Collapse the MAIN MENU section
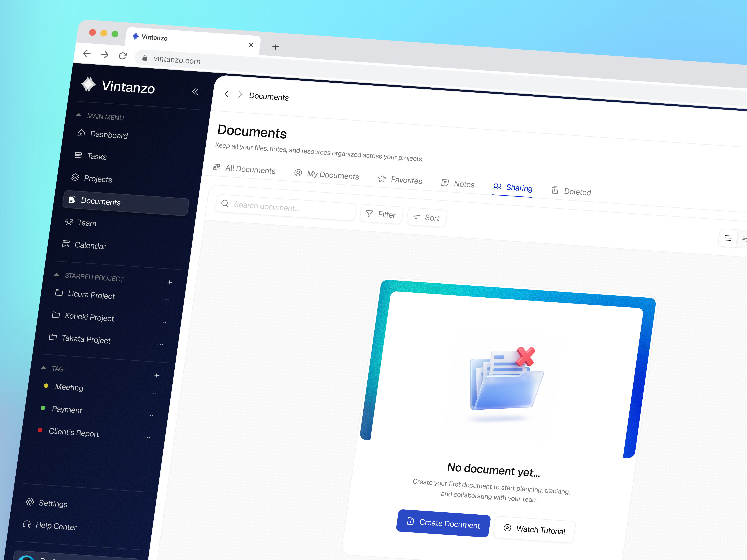 click(x=79, y=115)
